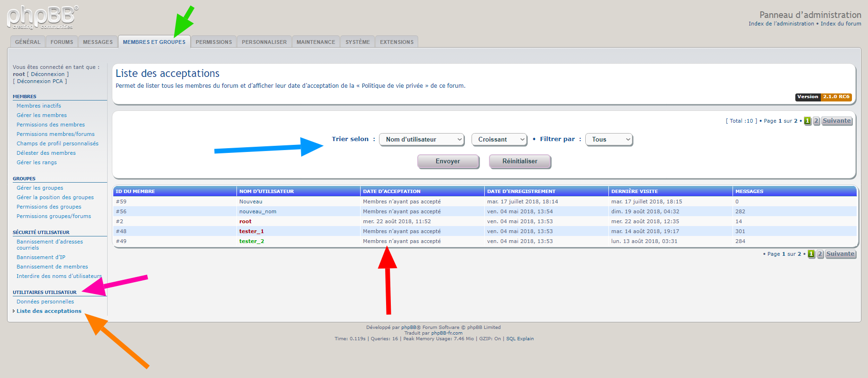The width and height of the screenshot is (868, 378).
Task: Open the root username link in table
Action: 245,221
